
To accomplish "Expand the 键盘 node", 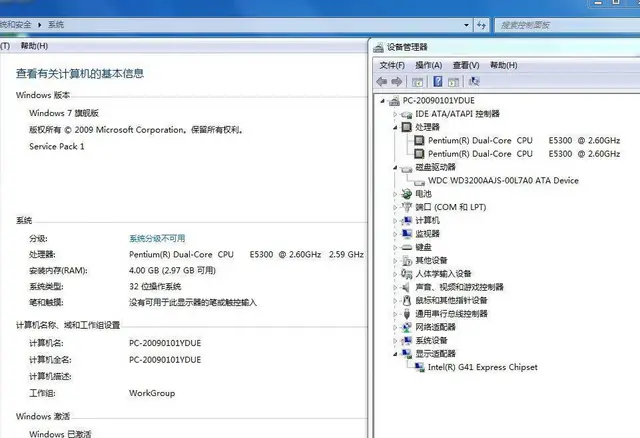I will click(395, 248).
